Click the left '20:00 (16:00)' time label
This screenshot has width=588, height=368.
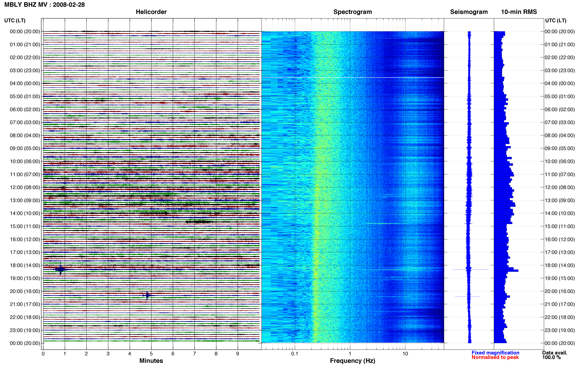pyautogui.click(x=25, y=291)
